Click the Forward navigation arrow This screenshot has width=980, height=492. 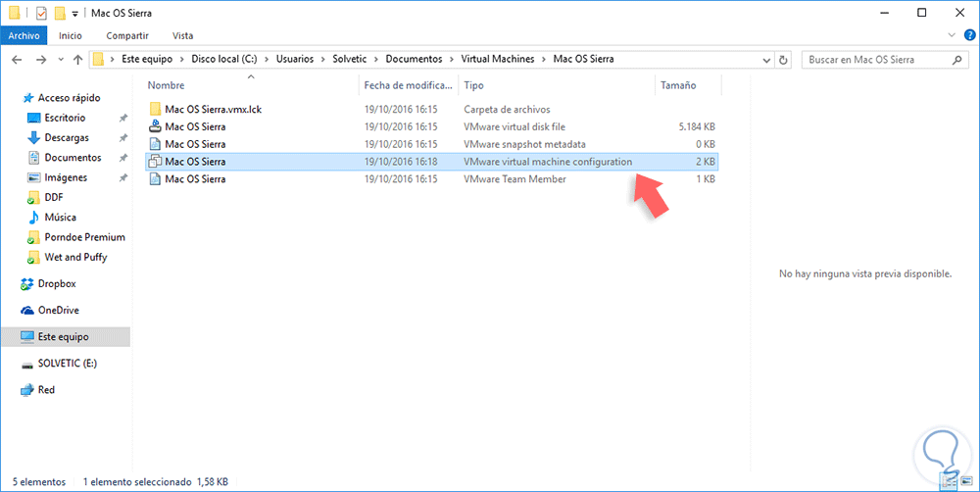point(41,60)
